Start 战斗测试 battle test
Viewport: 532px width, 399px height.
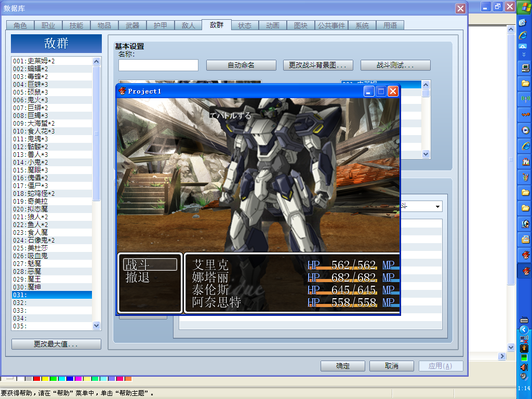coord(395,65)
